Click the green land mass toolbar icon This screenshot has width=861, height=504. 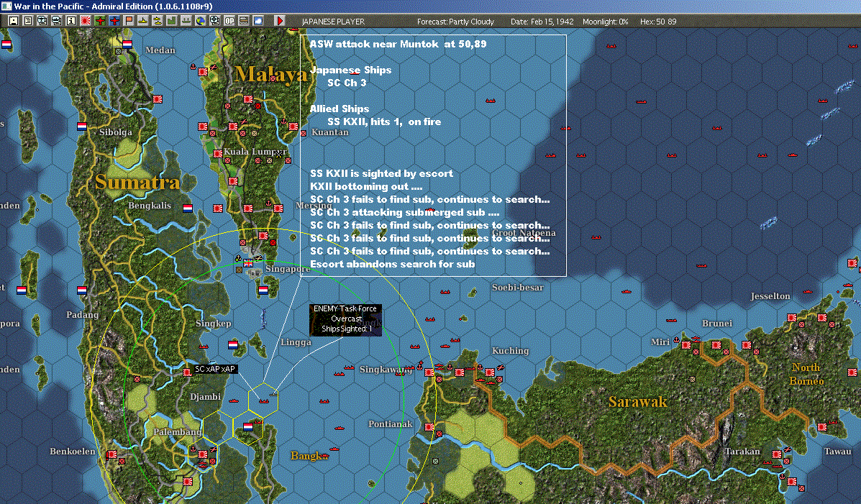point(171,21)
